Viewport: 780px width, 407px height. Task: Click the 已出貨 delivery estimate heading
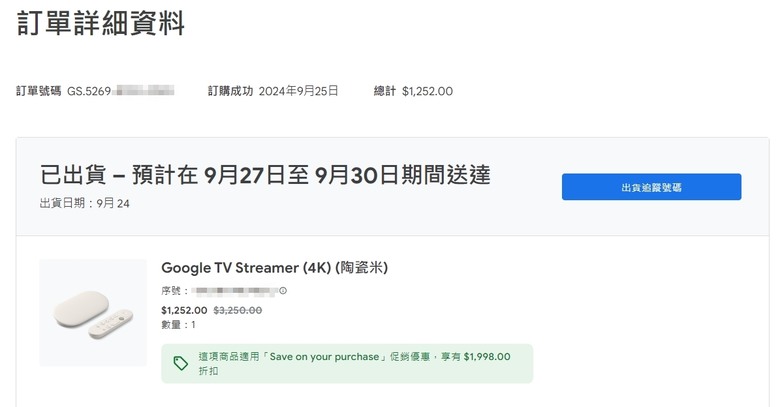point(265,175)
